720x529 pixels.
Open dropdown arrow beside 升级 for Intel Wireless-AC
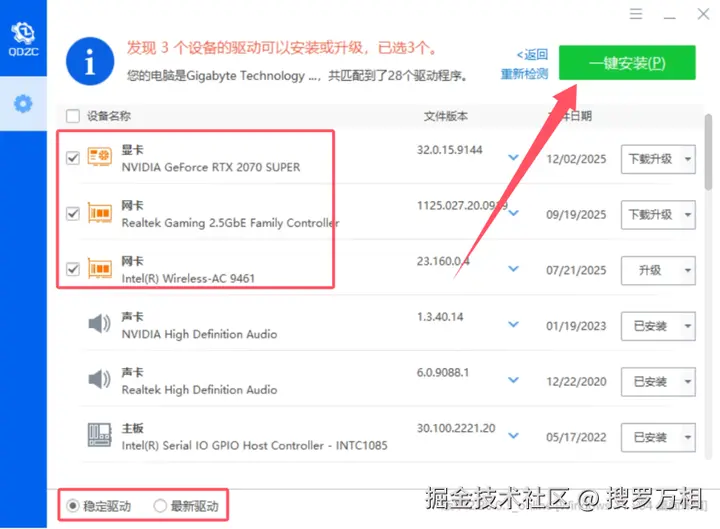(x=687, y=270)
